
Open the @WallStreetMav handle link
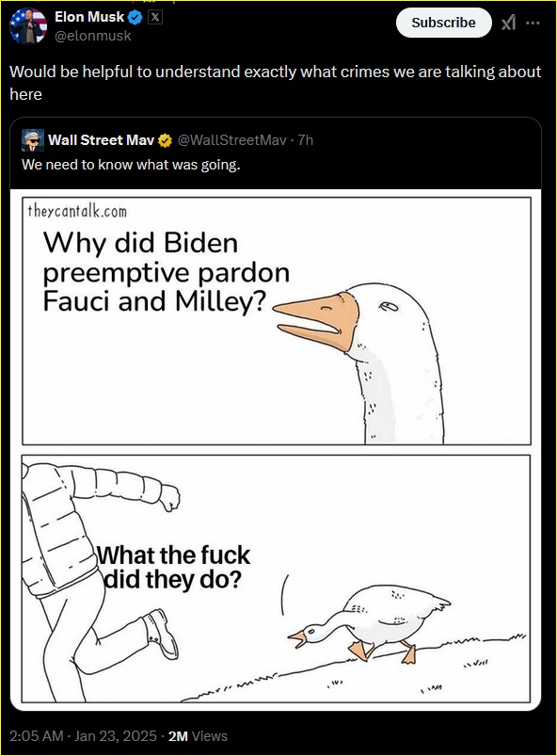click(x=231, y=140)
